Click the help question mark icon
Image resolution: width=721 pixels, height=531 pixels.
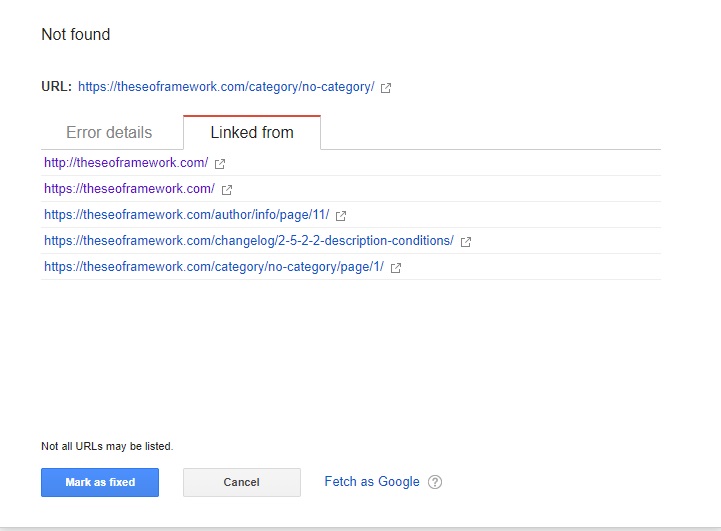(x=435, y=482)
